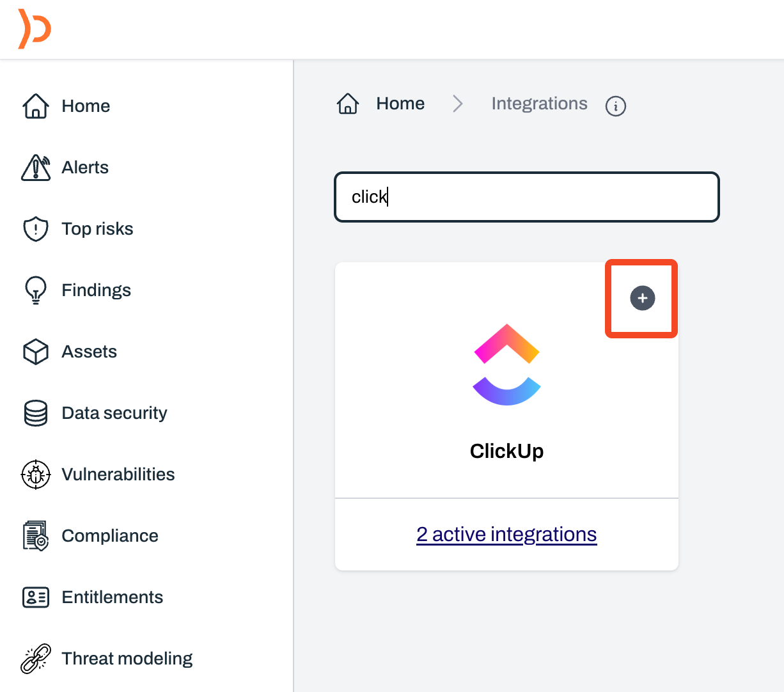Click the Top risks shield icon
The image size is (784, 692).
pos(36,229)
